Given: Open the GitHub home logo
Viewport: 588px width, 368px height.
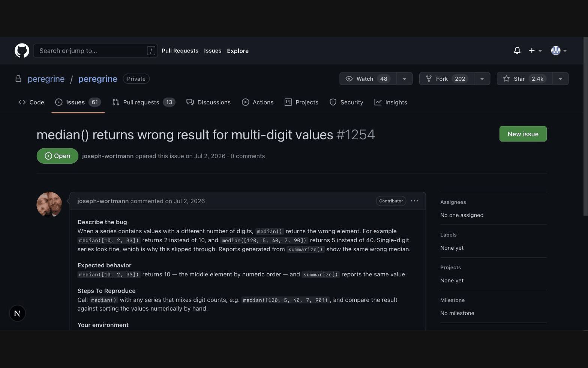Looking at the screenshot, I should (22, 51).
